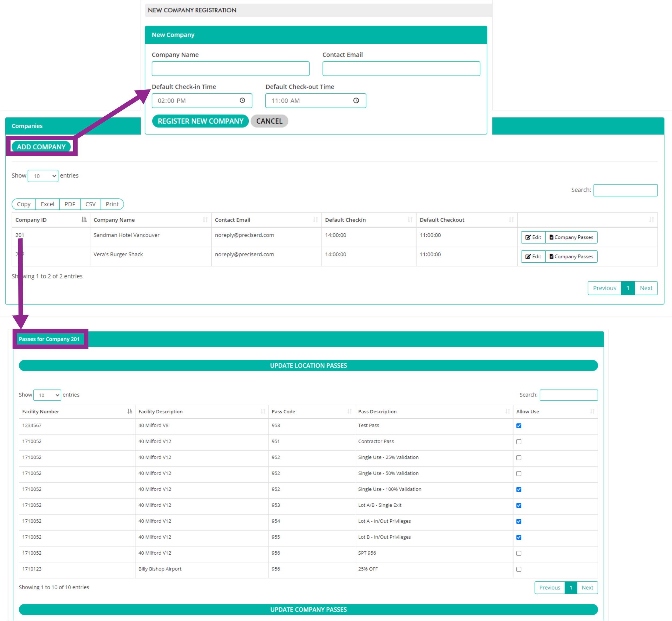Screen dimensions: 672x621
Task: Click Next in Companies pagination
Action: [x=646, y=288]
